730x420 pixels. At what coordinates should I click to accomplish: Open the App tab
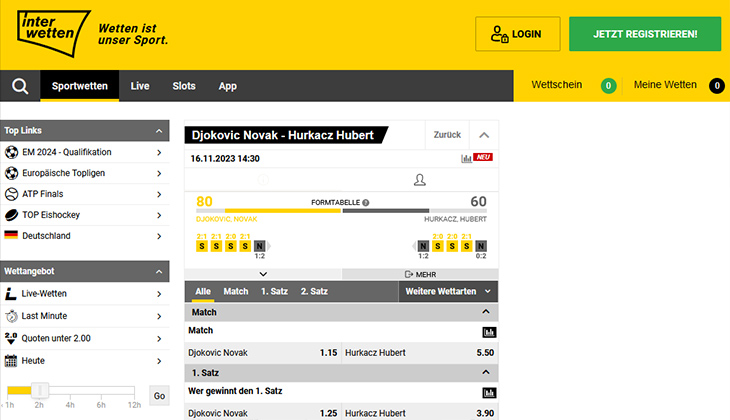(228, 86)
